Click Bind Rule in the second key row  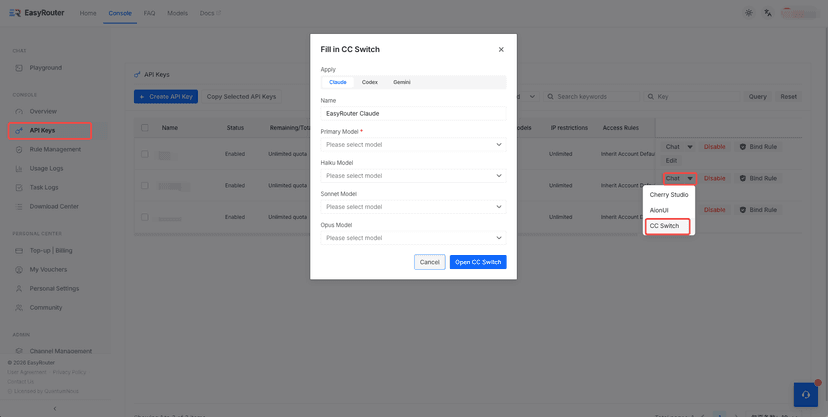click(758, 178)
